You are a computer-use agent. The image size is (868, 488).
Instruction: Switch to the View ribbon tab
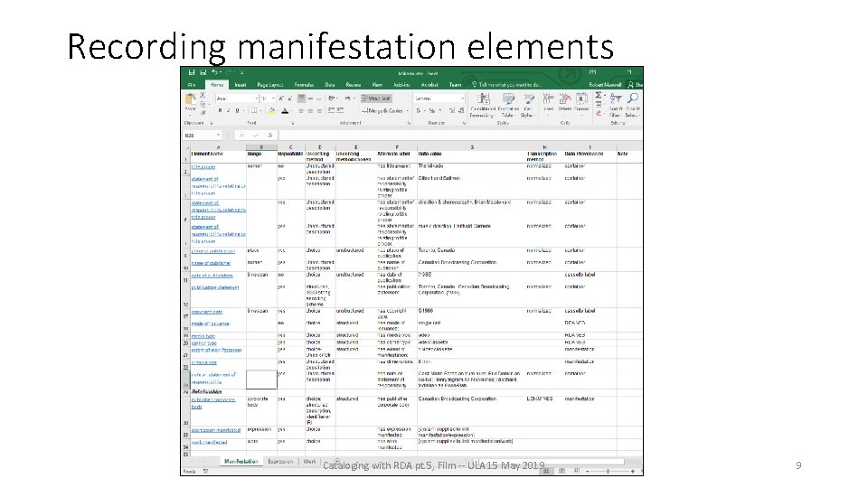378,85
